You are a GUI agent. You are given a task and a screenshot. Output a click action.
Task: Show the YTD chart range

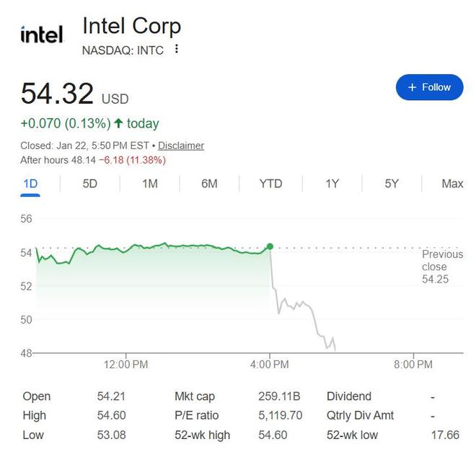point(270,184)
